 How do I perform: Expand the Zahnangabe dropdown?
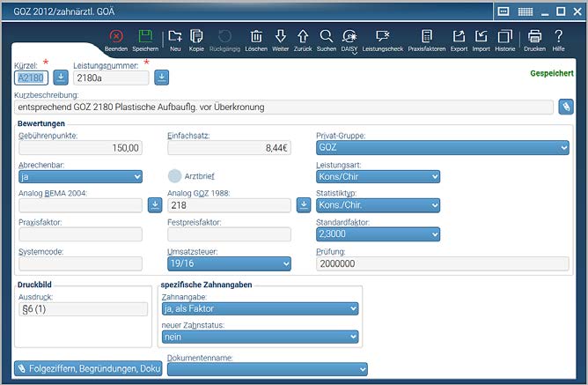pyautogui.click(x=260, y=308)
